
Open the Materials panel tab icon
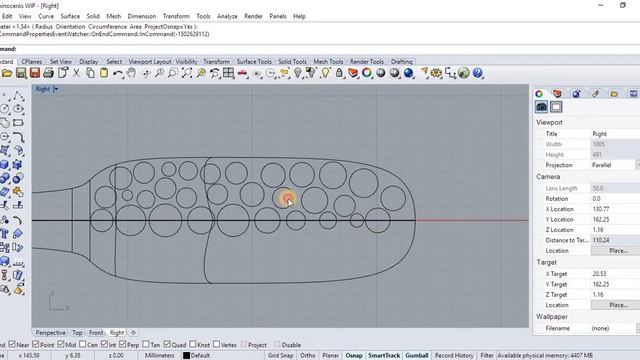click(x=576, y=94)
